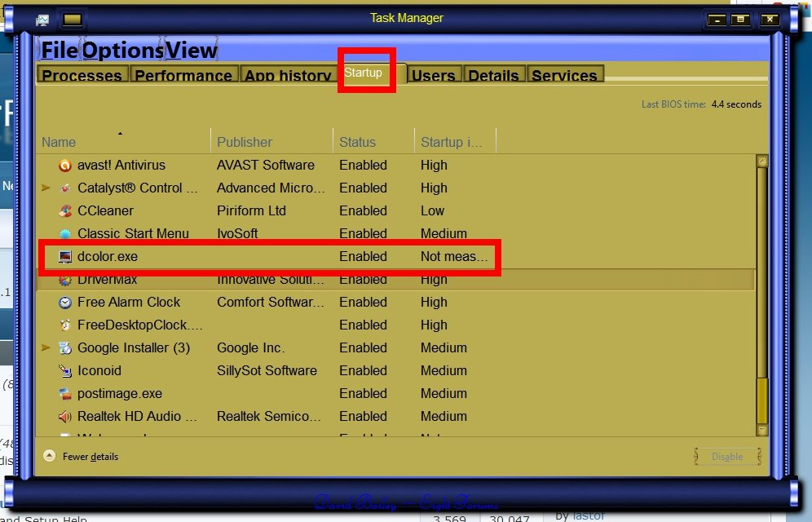Switch to the Services tab
Viewport: 812px width, 522px height.
[564, 76]
